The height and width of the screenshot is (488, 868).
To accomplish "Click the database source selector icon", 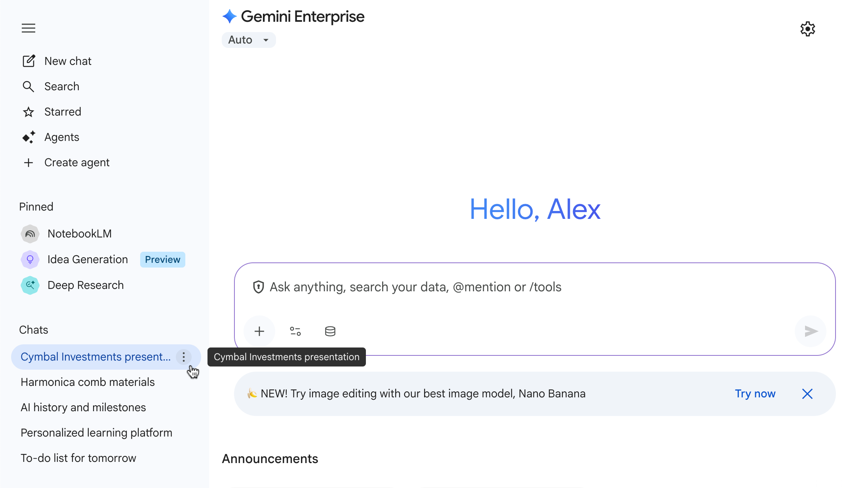I will [x=330, y=331].
